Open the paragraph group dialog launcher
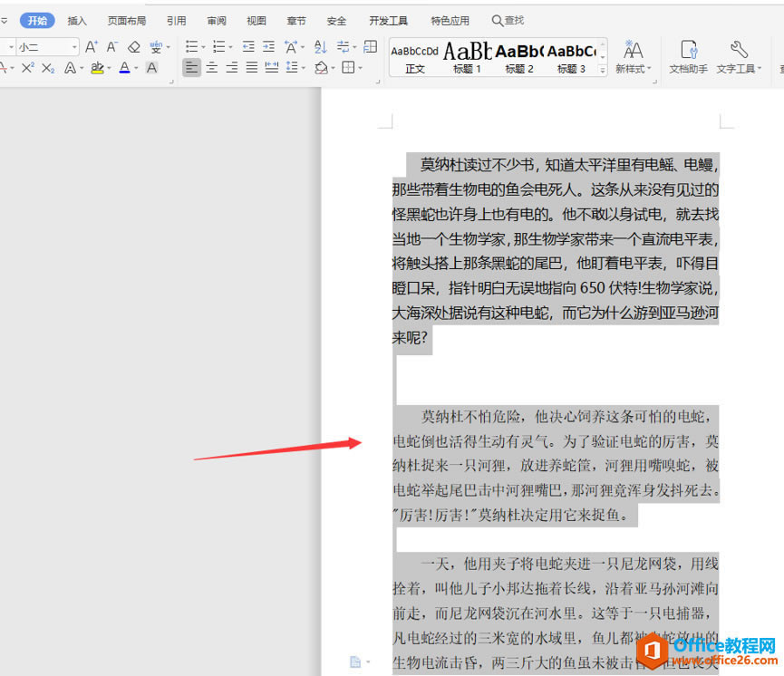784x676 pixels. click(378, 81)
